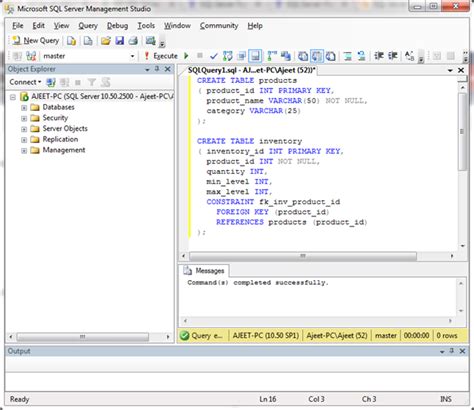The height and width of the screenshot is (410, 474).
Task: Toggle the IntelliSense Enabled icon
Action: pos(255,56)
